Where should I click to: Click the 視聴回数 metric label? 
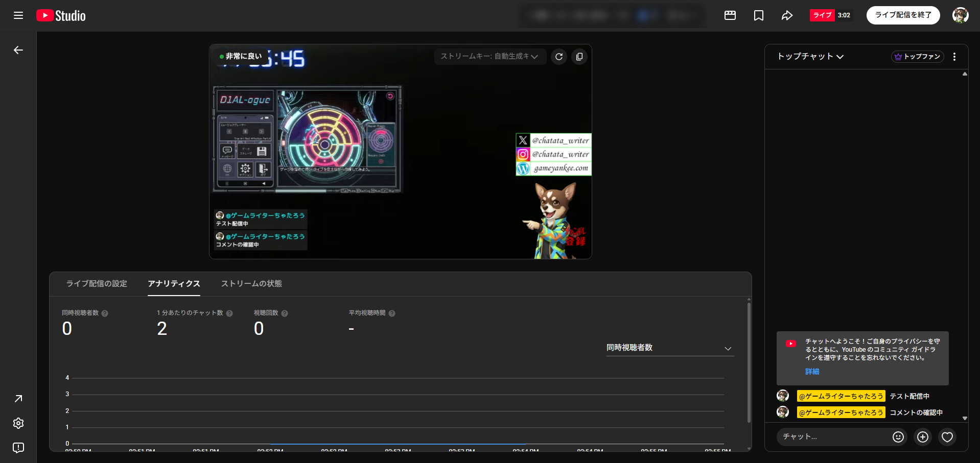[x=266, y=313]
